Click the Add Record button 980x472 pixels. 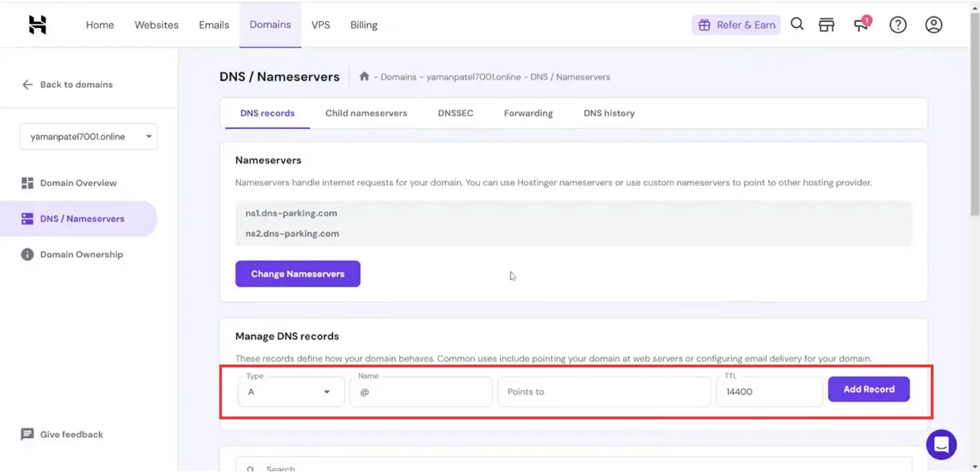pos(869,390)
